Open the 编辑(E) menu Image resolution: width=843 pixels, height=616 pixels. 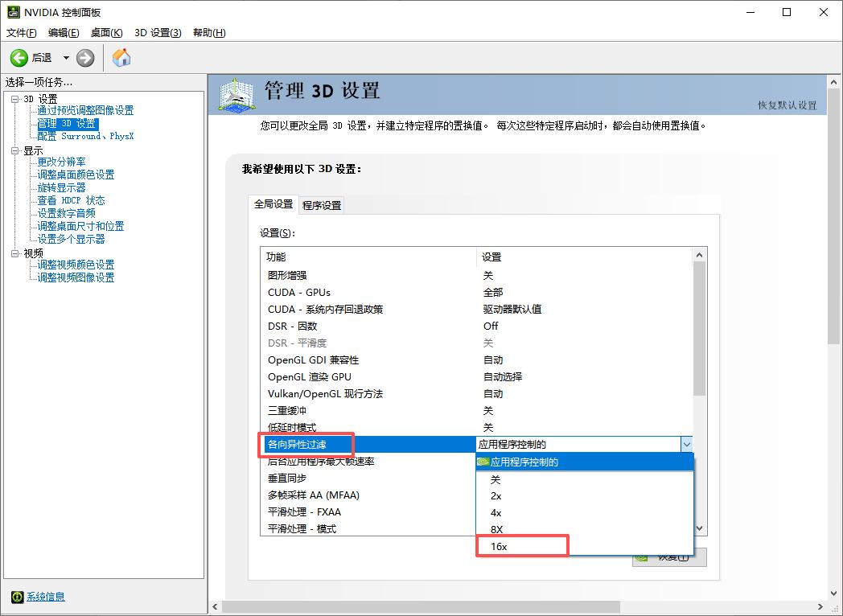tap(64, 33)
